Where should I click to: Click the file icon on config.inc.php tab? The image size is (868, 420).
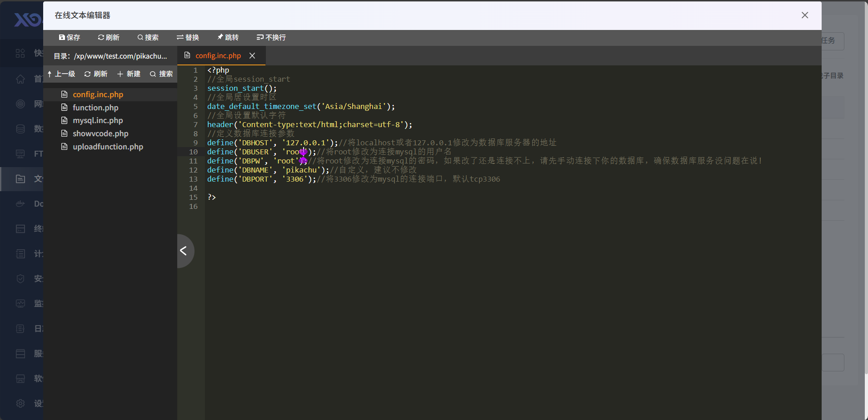187,55
